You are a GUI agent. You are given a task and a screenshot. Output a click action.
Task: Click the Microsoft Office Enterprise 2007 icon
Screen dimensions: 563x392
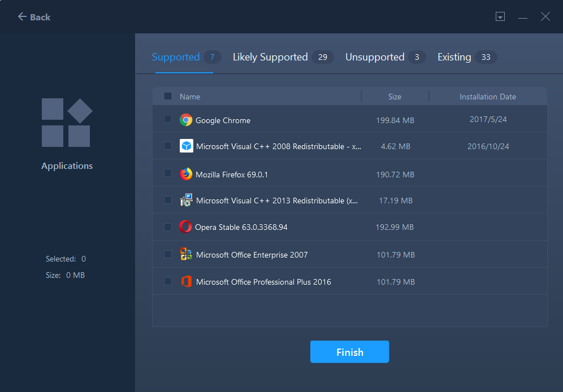pyautogui.click(x=186, y=254)
